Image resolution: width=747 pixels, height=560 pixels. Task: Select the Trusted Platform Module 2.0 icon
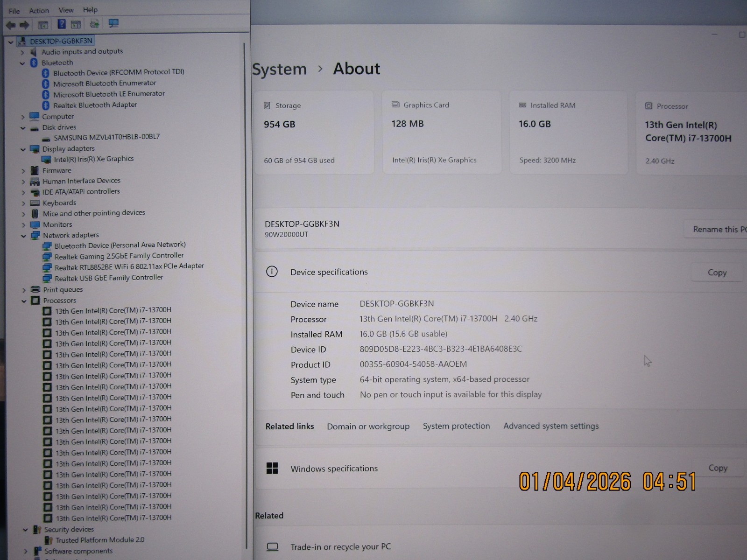pyautogui.click(x=48, y=540)
